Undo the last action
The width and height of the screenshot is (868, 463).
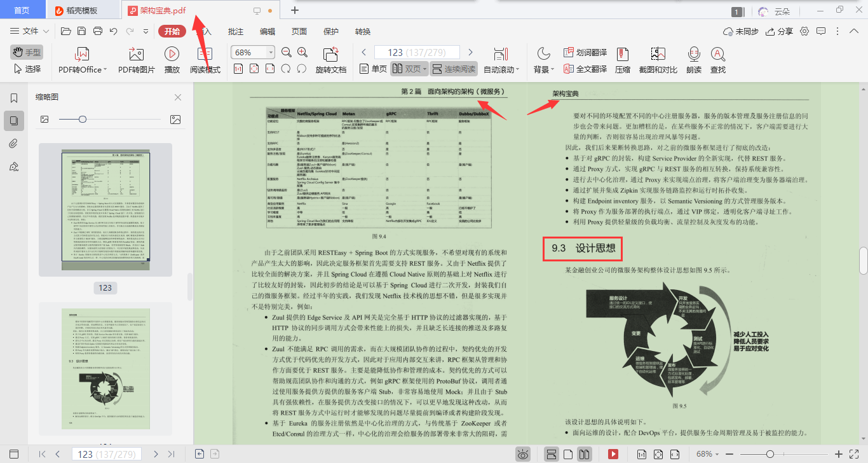click(114, 31)
